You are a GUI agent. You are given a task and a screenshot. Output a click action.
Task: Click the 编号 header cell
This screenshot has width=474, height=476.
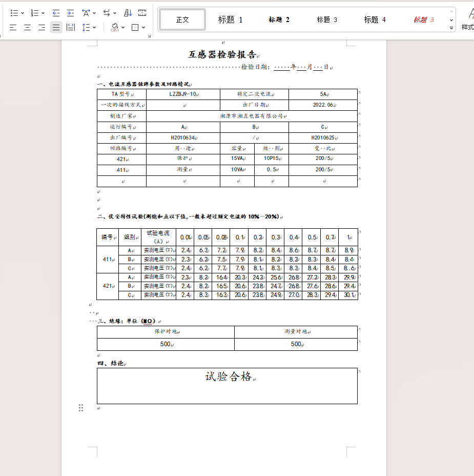pyautogui.click(x=108, y=237)
